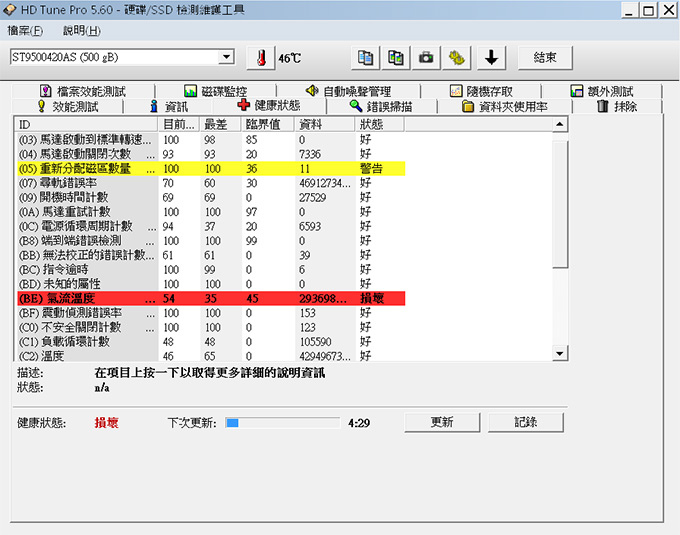Open the 檔案 menu

(25, 30)
